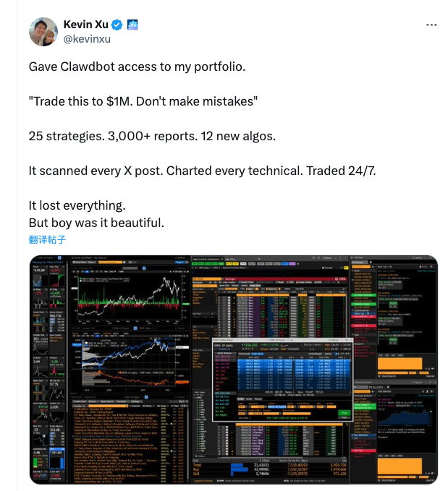The width and height of the screenshot is (448, 491).
Task: Open the attached trading terminal image
Action: click(233, 370)
